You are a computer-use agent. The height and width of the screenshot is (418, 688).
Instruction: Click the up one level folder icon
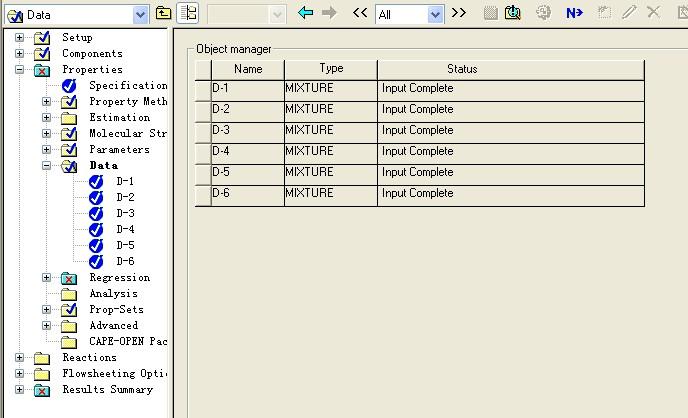pyautogui.click(x=163, y=13)
